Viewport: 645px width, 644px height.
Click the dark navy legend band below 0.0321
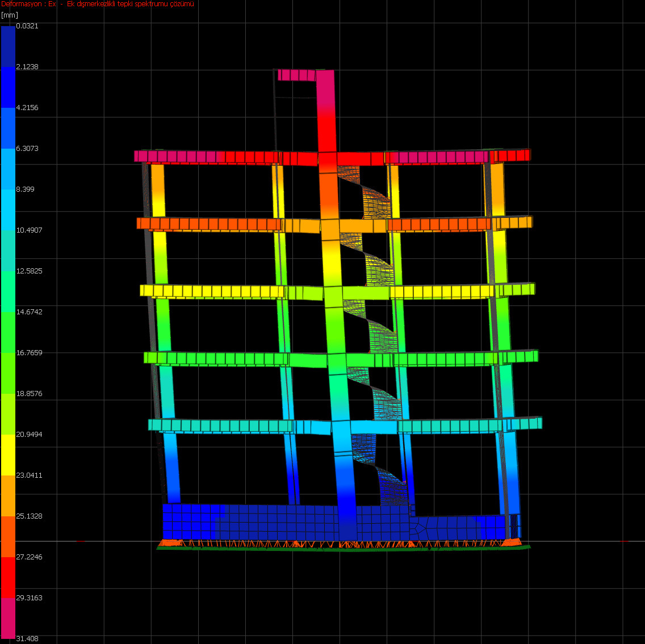[x=8, y=47]
